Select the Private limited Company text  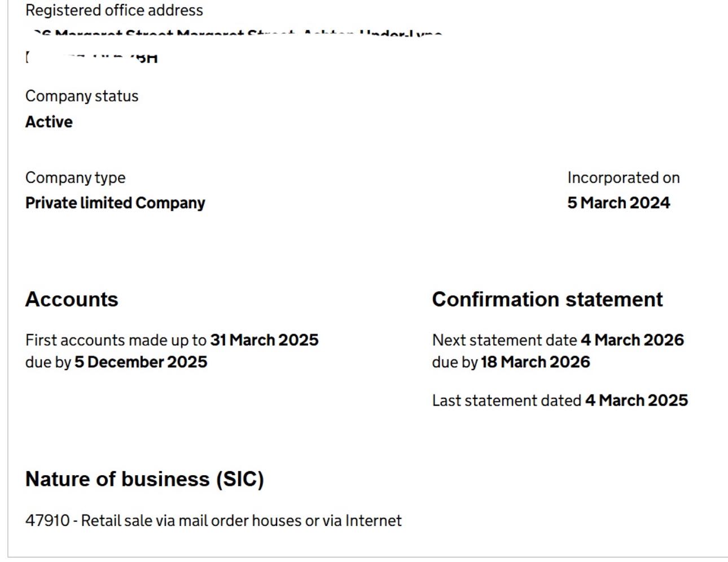[115, 203]
